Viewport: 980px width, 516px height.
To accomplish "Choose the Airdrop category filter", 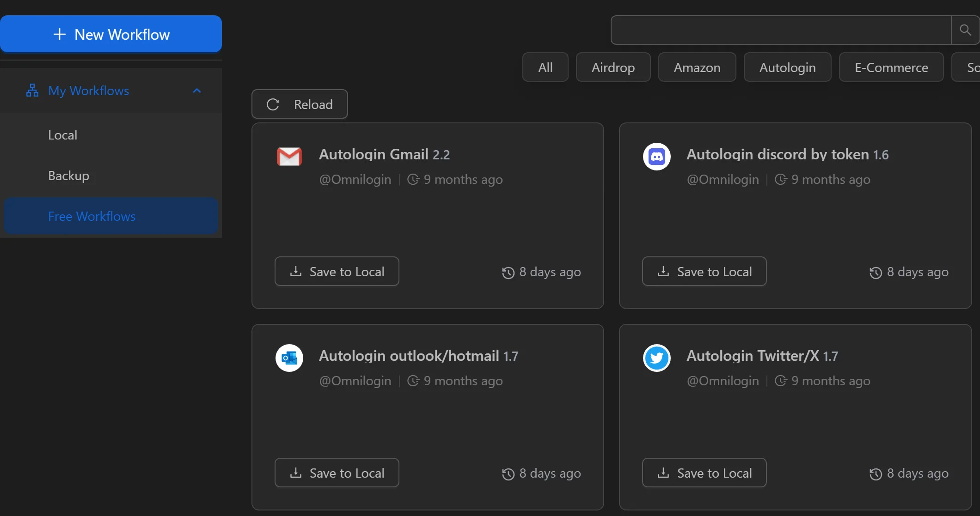I will (613, 67).
